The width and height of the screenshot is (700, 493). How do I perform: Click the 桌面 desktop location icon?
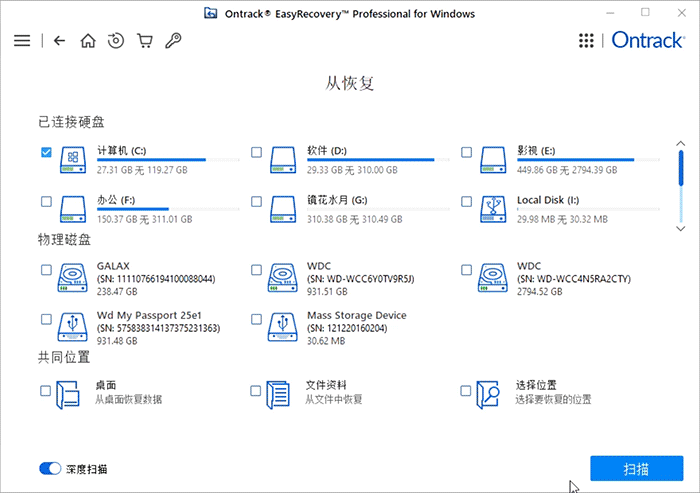pyautogui.click(x=68, y=394)
